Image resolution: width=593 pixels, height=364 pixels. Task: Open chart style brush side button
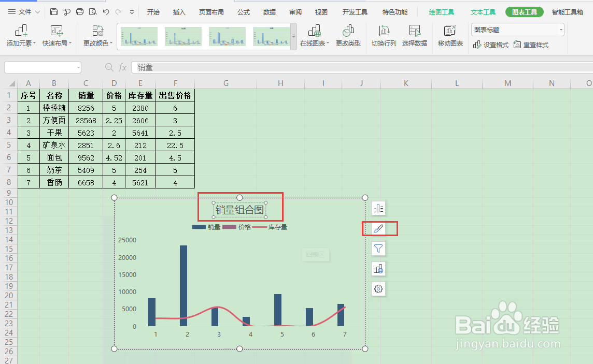point(378,228)
